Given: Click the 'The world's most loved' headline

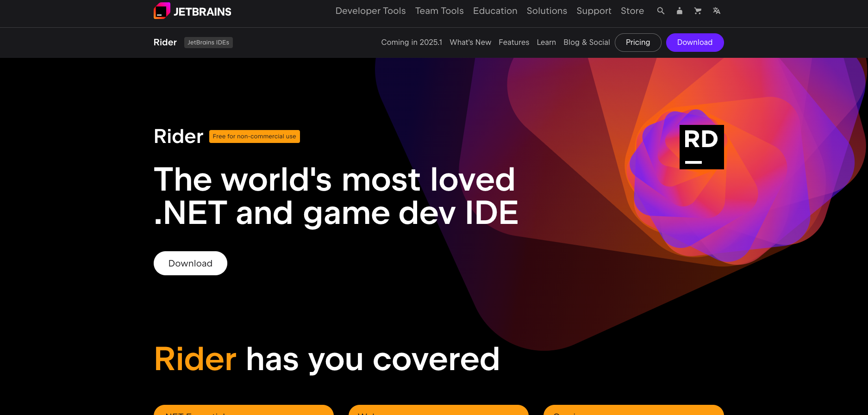Looking at the screenshot, I should tap(336, 196).
